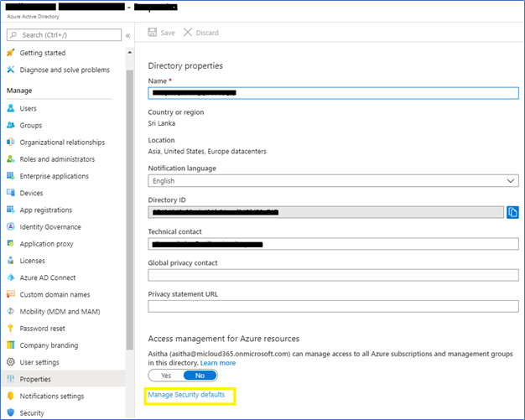Open Users in the Manage menu
525x420 pixels.
(x=29, y=108)
